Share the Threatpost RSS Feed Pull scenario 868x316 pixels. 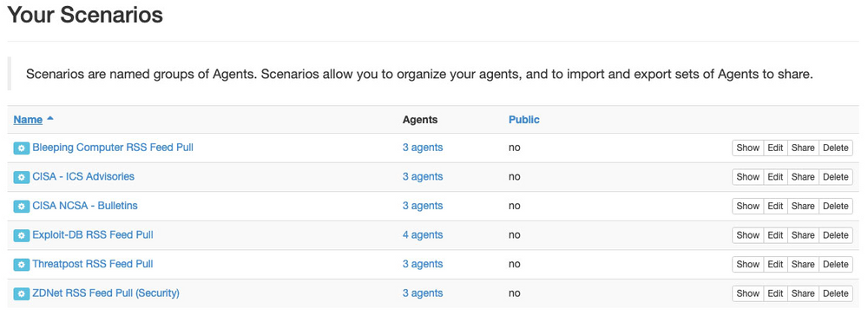(x=803, y=264)
